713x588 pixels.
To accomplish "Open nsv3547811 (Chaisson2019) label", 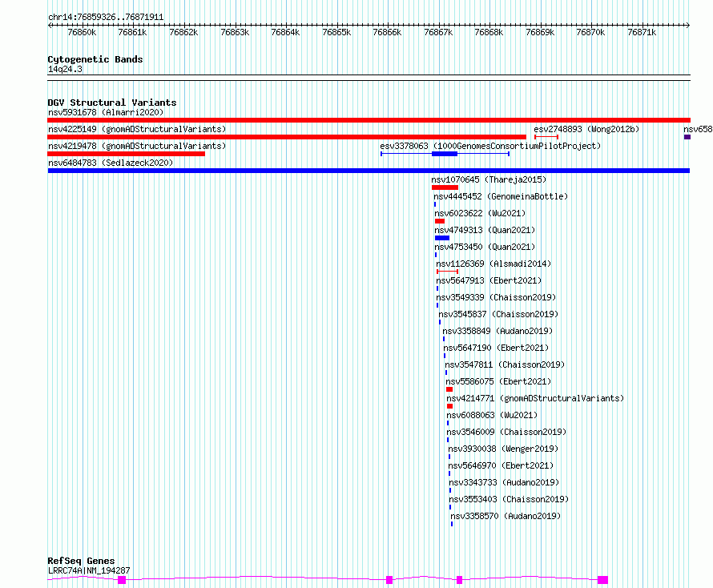I will pyautogui.click(x=505, y=364).
